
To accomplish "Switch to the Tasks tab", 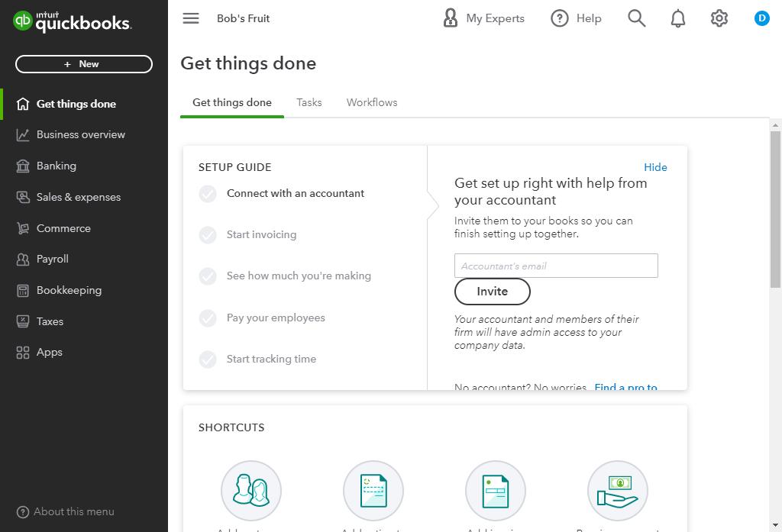I will [309, 102].
